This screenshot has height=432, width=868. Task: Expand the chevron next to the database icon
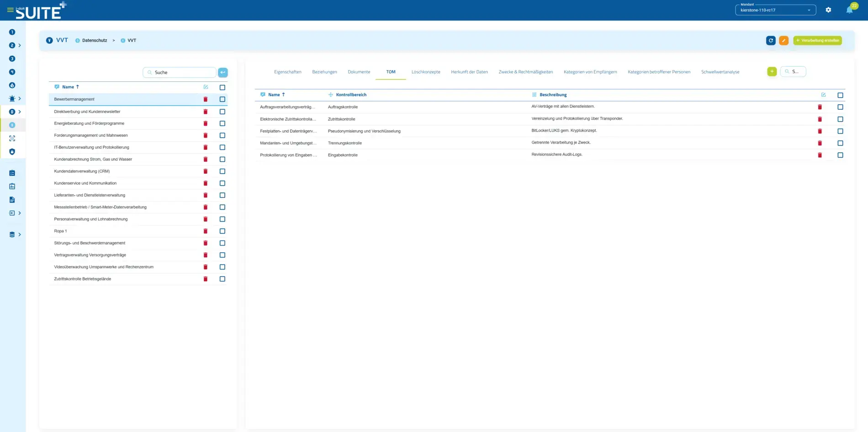(x=20, y=235)
